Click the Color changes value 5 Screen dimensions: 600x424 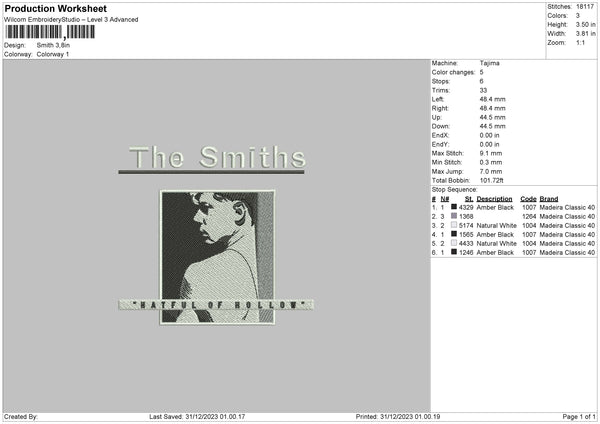pyautogui.click(x=481, y=72)
